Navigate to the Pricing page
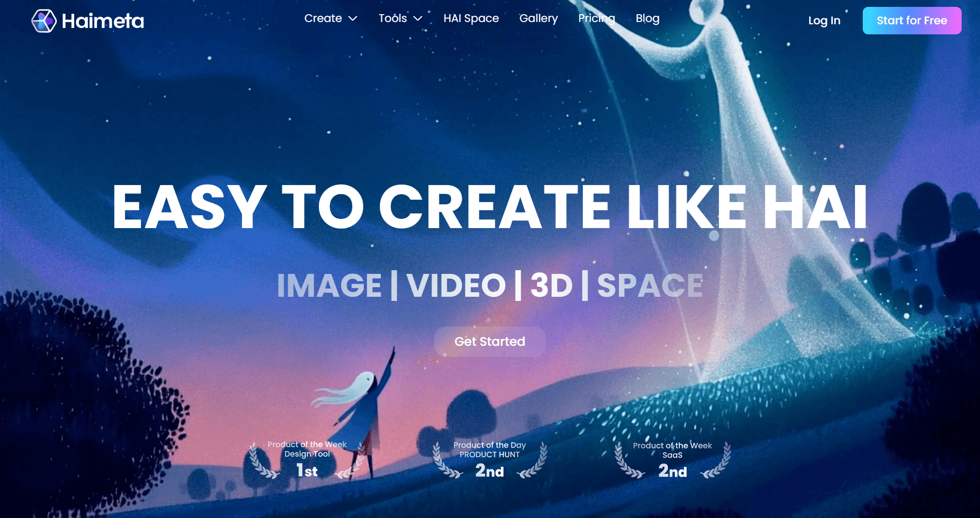980x518 pixels. [597, 18]
